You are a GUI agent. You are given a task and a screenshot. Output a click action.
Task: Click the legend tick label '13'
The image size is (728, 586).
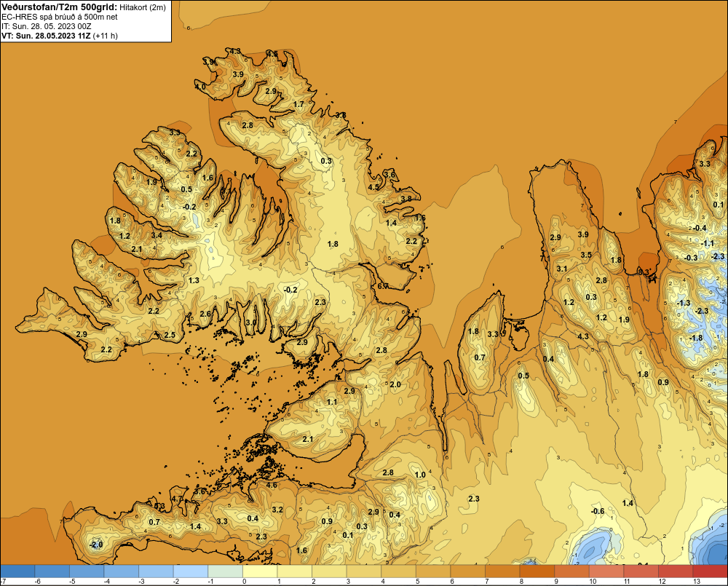pos(697,582)
